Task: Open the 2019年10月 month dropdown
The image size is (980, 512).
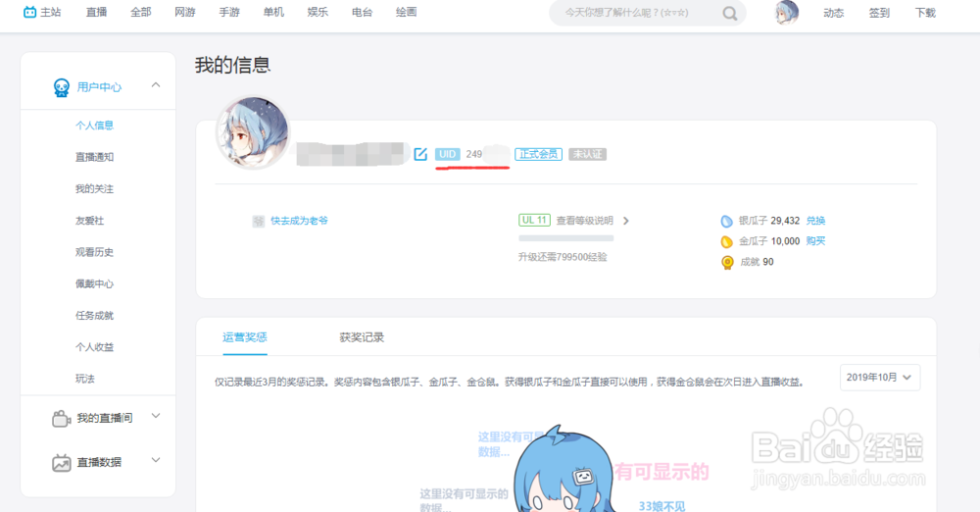Action: click(879, 378)
